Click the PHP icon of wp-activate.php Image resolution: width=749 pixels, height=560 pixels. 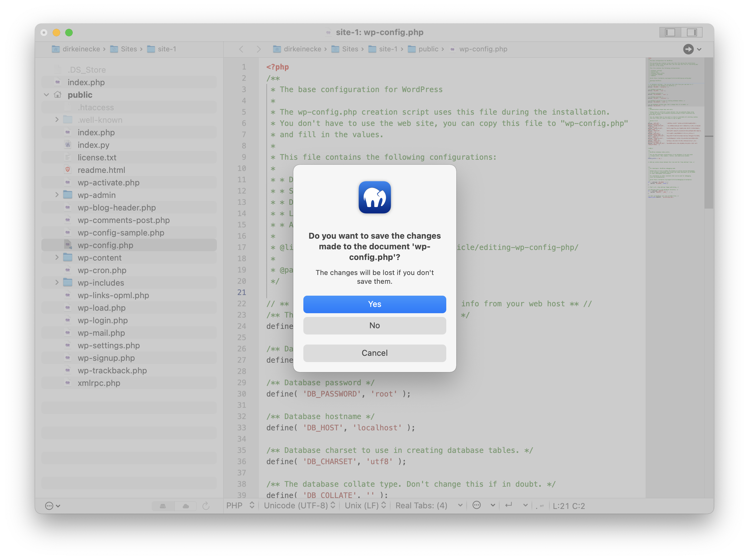(68, 182)
